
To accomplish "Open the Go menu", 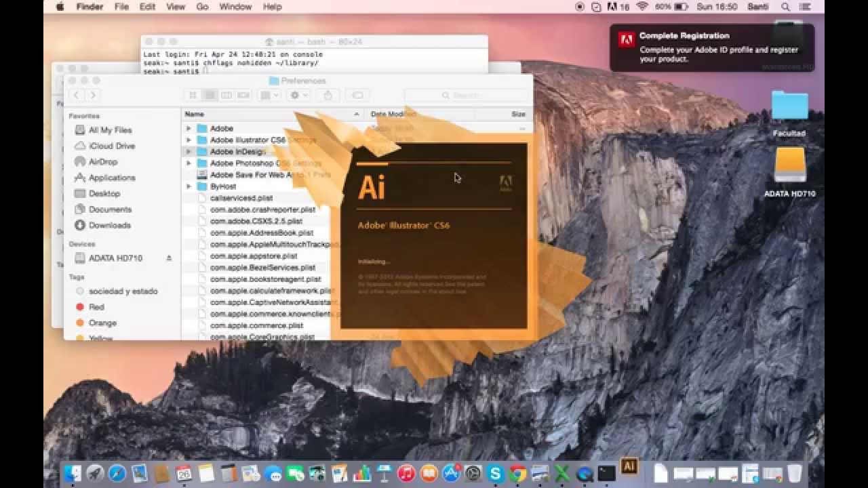I will tap(202, 7).
